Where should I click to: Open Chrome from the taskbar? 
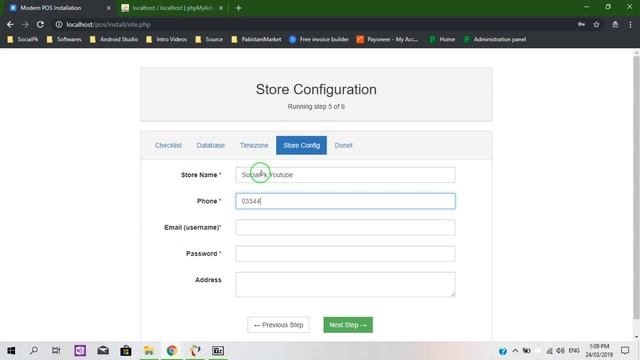172,351
